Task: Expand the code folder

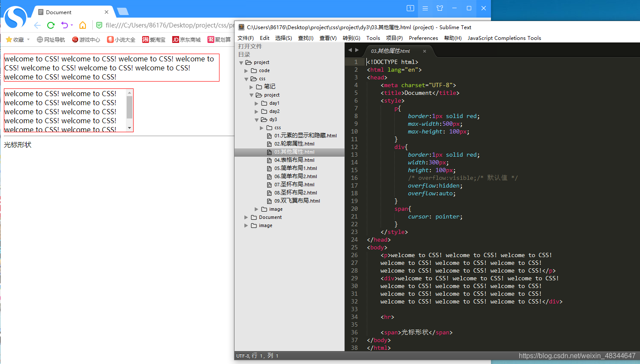Action: click(x=246, y=71)
